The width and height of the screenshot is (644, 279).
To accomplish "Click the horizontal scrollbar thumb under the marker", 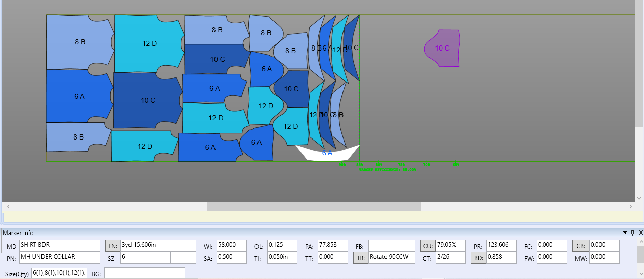I will click(314, 206).
